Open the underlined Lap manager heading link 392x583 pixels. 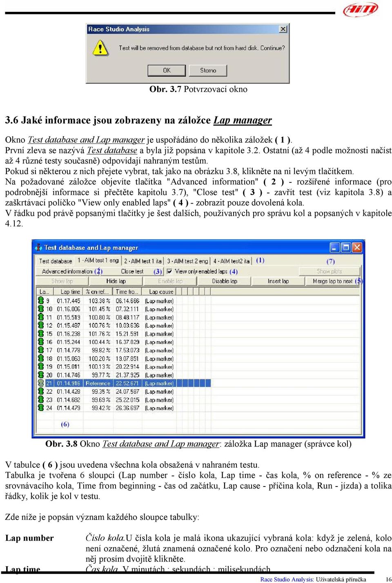pos(243,120)
